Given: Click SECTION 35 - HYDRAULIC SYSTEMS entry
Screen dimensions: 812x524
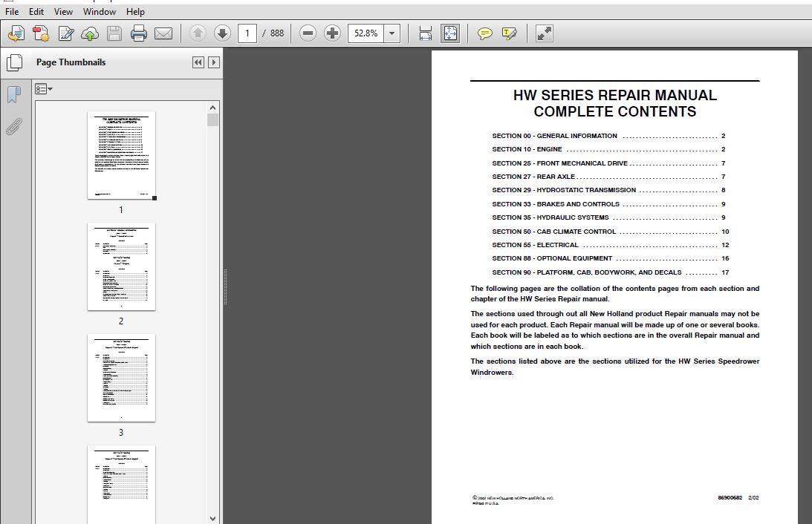Looking at the screenshot, I should click(x=608, y=217).
